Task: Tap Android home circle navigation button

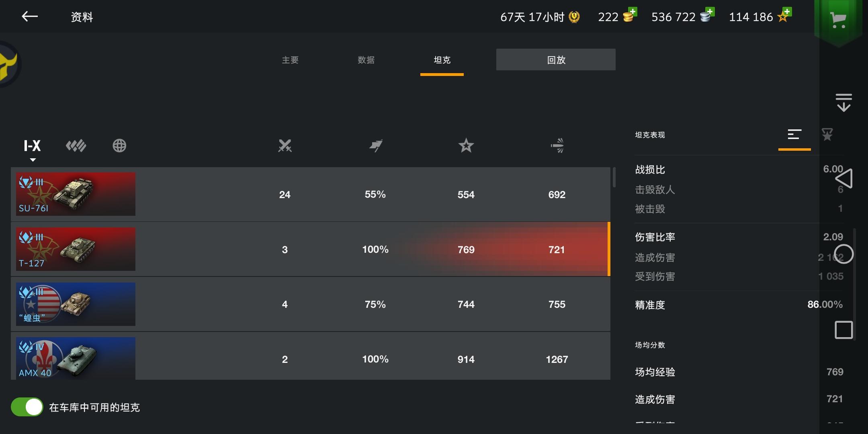Action: [x=843, y=254]
